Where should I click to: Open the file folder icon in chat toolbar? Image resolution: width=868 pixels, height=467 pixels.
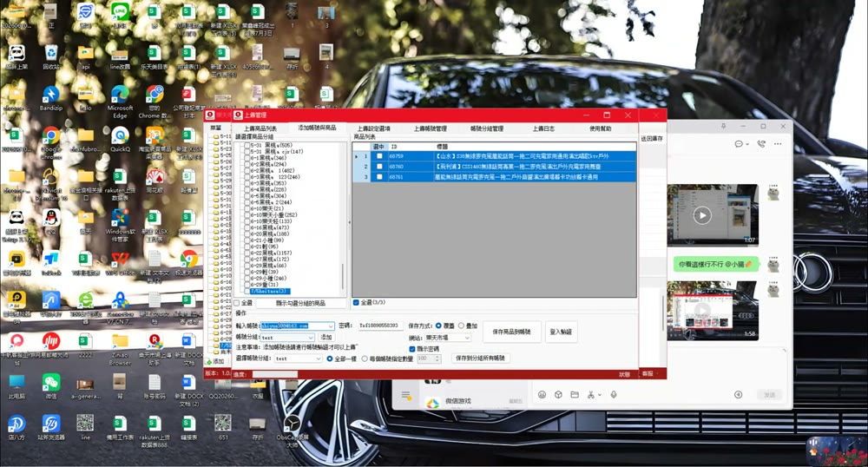click(x=575, y=394)
